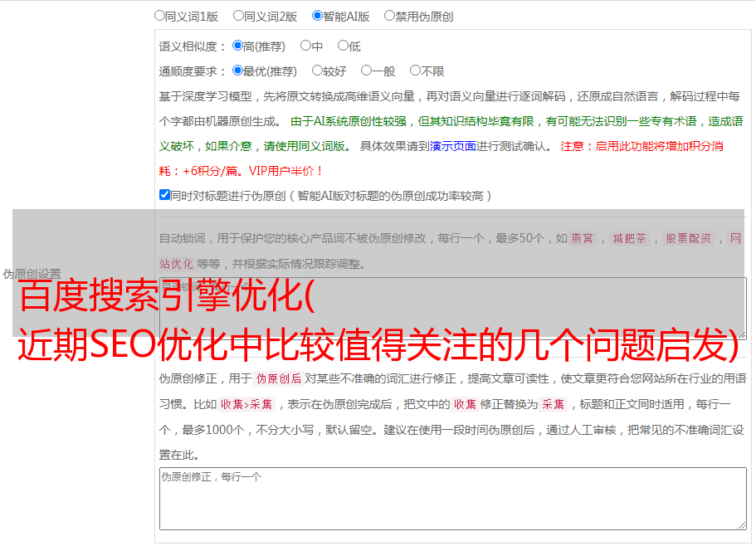
Task: Click the 语义相似度： label
Action: click(x=193, y=46)
